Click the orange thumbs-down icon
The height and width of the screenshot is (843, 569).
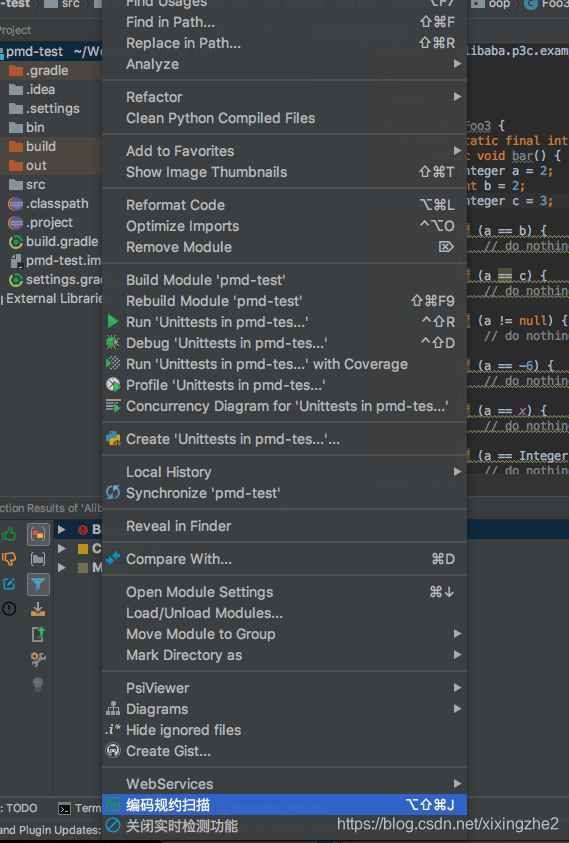click(9, 559)
